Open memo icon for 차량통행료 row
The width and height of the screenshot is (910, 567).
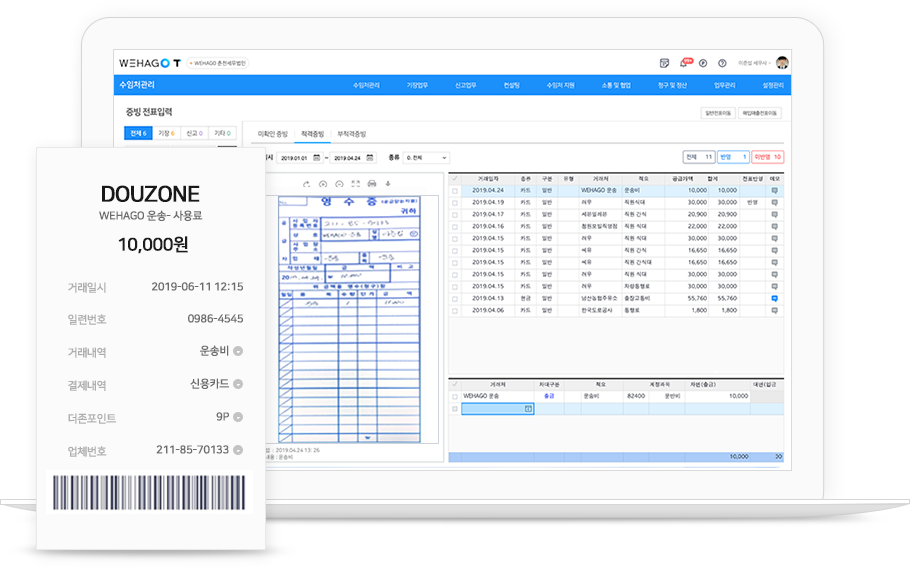point(774,287)
